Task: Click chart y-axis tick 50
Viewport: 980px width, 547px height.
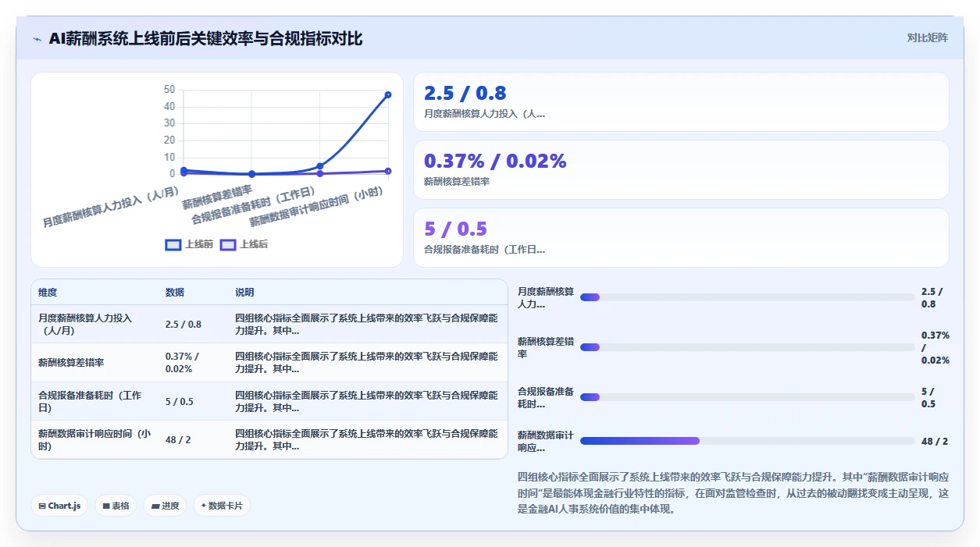Action: tap(169, 90)
